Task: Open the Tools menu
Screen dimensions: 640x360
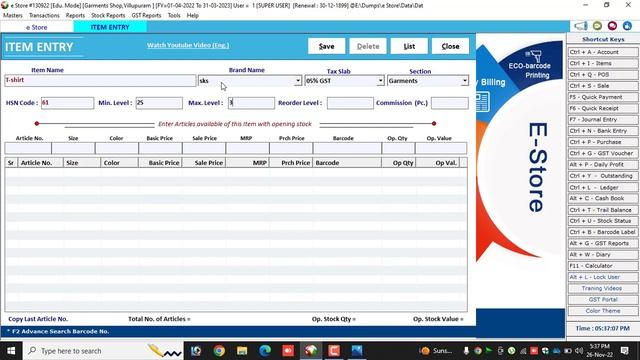Action: point(174,16)
